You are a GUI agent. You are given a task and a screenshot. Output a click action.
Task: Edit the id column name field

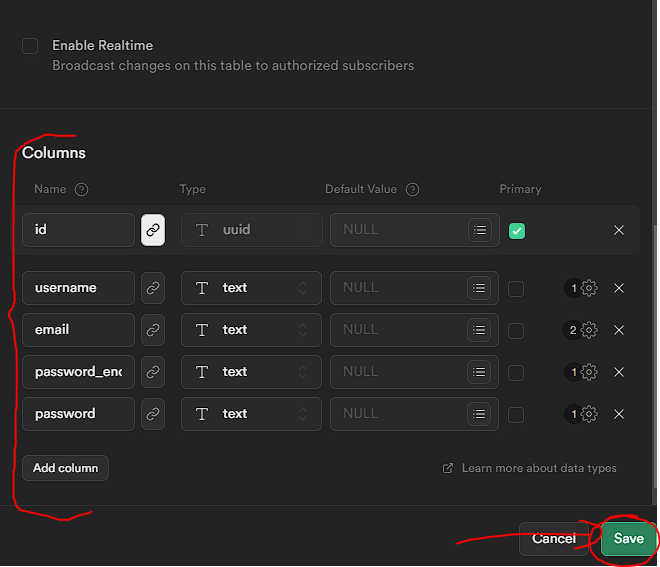pyautogui.click(x=78, y=230)
